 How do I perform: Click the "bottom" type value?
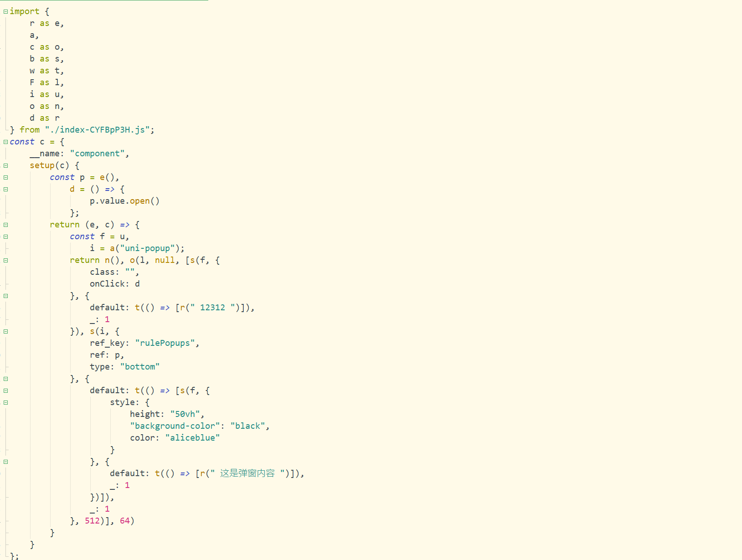(139, 367)
